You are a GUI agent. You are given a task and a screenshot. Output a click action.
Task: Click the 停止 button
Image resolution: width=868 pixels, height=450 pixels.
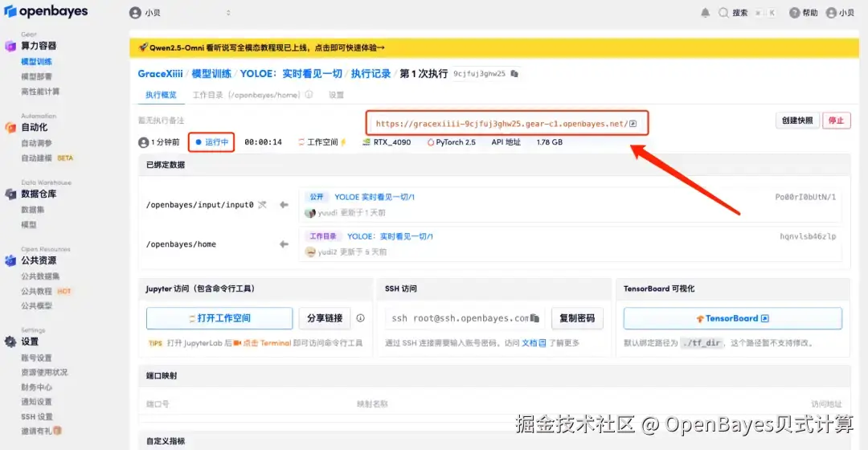[x=836, y=121]
